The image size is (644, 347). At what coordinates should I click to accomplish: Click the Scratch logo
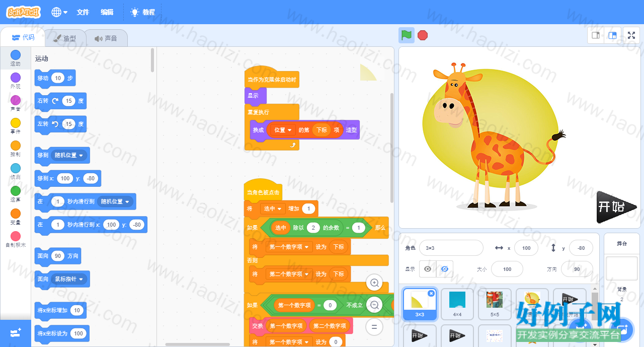(x=24, y=12)
